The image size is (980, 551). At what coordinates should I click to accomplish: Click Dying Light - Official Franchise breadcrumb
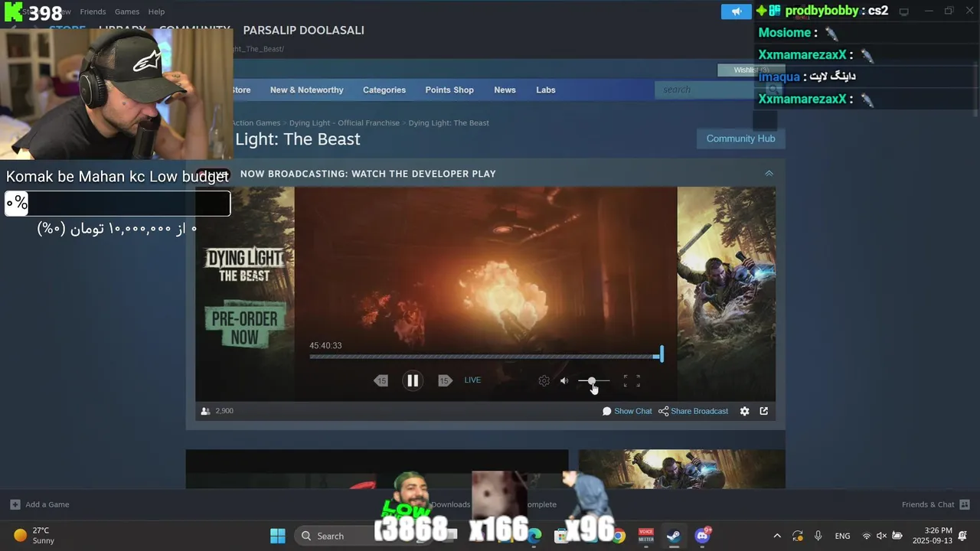345,122
